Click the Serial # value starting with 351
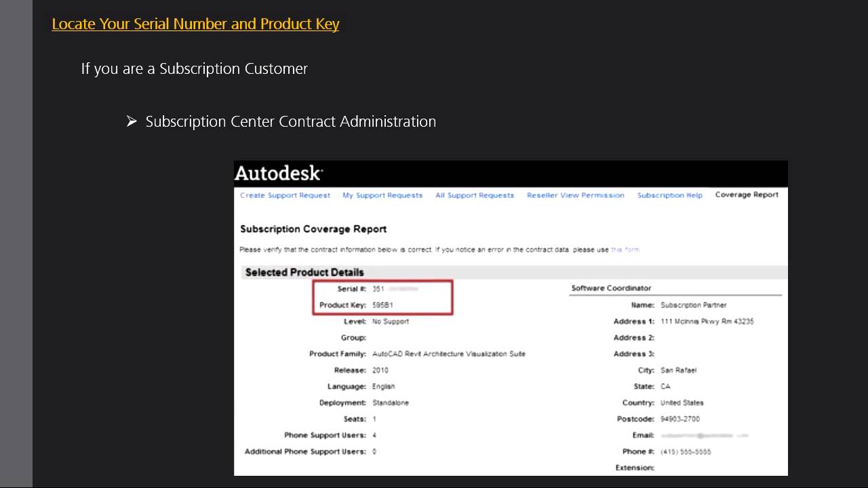The width and height of the screenshot is (868, 488). point(395,289)
